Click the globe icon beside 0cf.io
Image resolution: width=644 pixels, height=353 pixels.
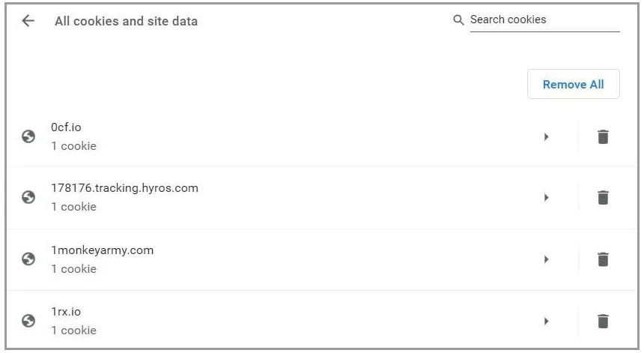coord(28,136)
